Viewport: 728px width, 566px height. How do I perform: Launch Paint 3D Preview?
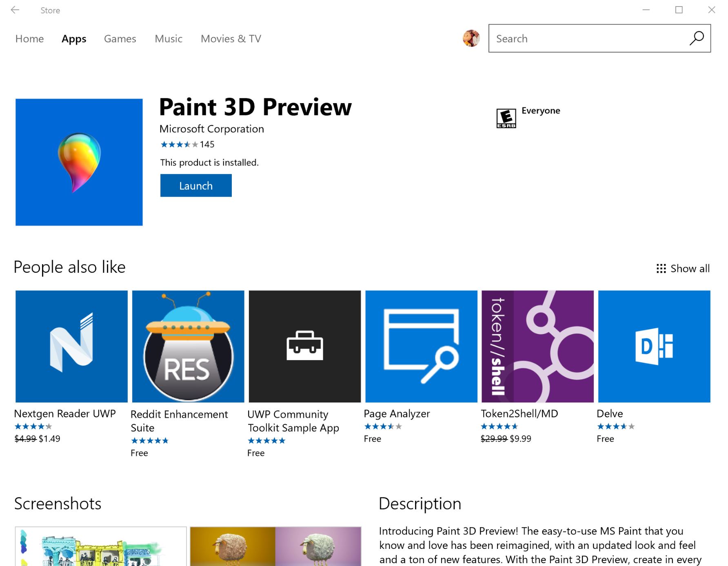coord(196,186)
